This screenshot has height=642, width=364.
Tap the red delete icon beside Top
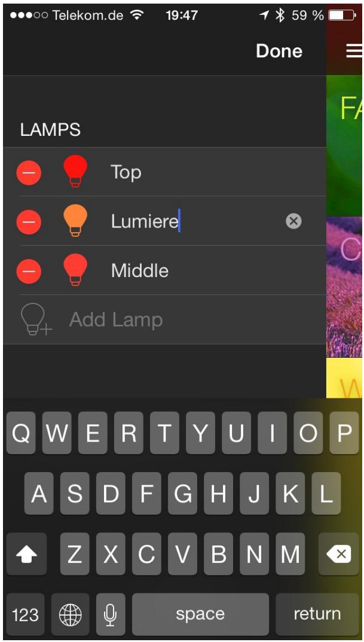[x=29, y=173]
